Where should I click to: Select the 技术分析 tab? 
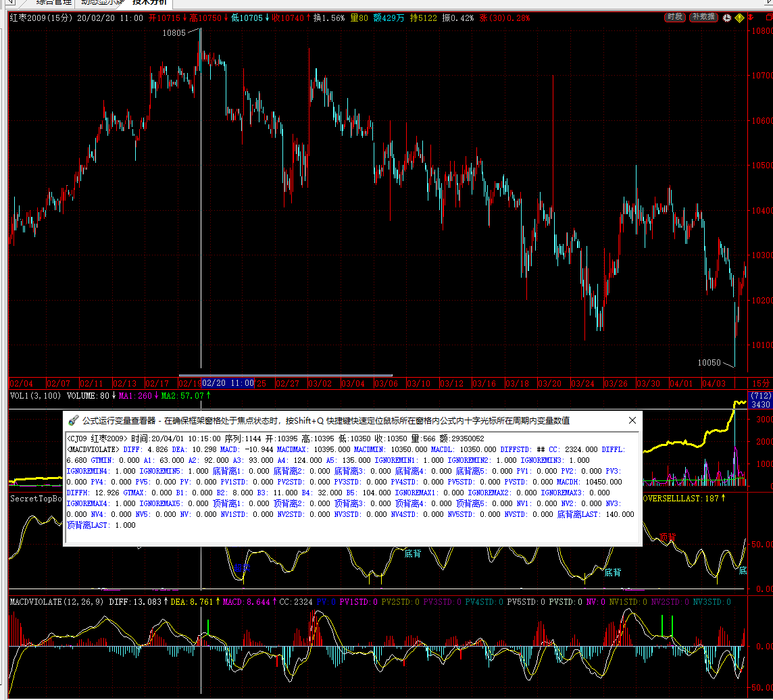coord(149,3)
